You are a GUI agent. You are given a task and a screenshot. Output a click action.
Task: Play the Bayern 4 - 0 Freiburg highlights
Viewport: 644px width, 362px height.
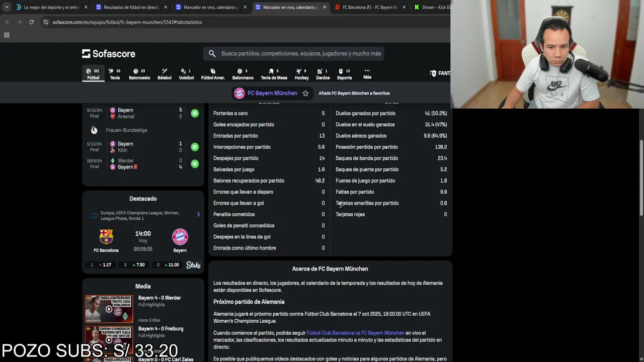pos(109,340)
